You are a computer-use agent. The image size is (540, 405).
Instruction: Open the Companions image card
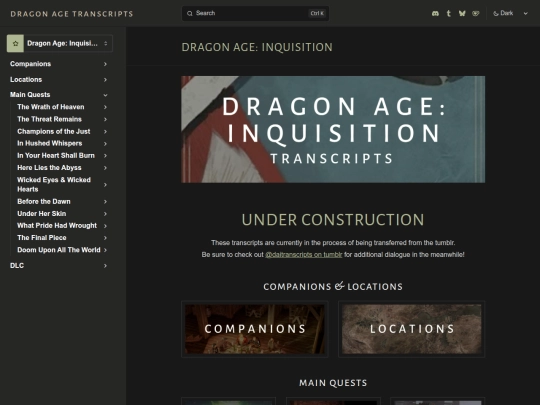coord(255,329)
